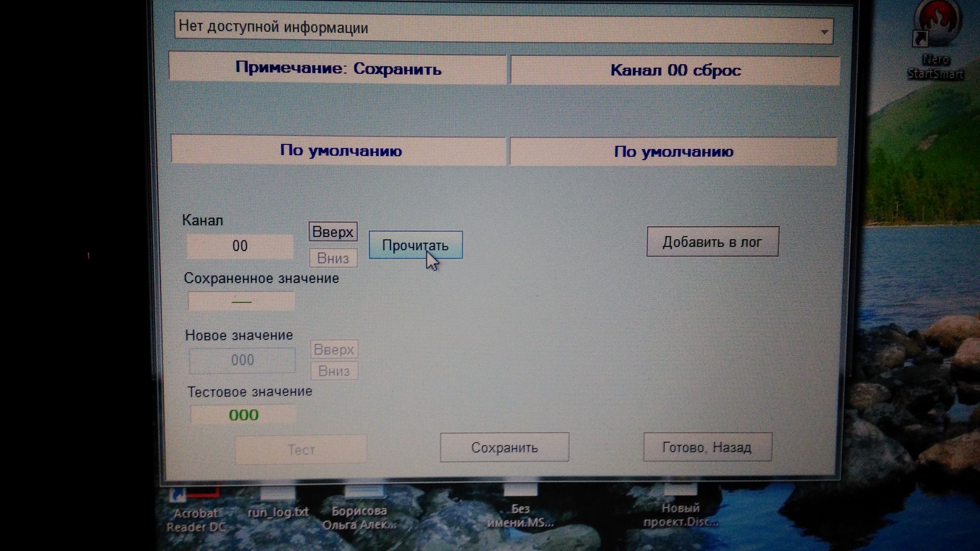
Task: Open Борисова Ольга desktop file
Action: 359,515
